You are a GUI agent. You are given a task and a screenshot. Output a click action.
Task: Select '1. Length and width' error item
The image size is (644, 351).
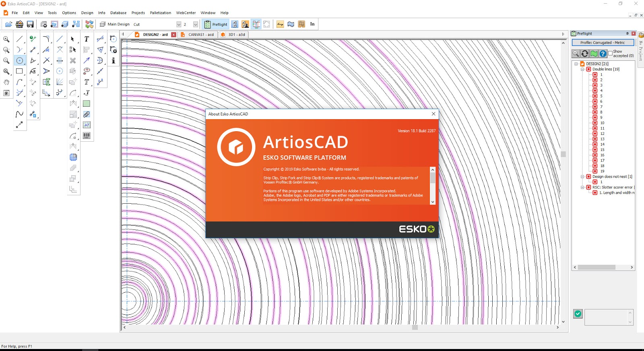pyautogui.click(x=617, y=193)
